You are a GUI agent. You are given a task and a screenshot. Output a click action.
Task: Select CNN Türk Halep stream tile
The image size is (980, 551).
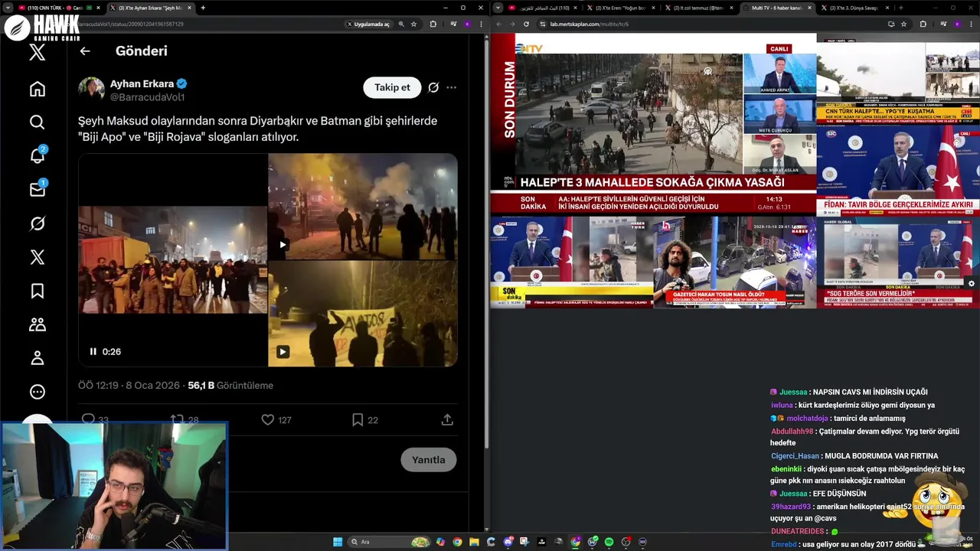coord(898,78)
